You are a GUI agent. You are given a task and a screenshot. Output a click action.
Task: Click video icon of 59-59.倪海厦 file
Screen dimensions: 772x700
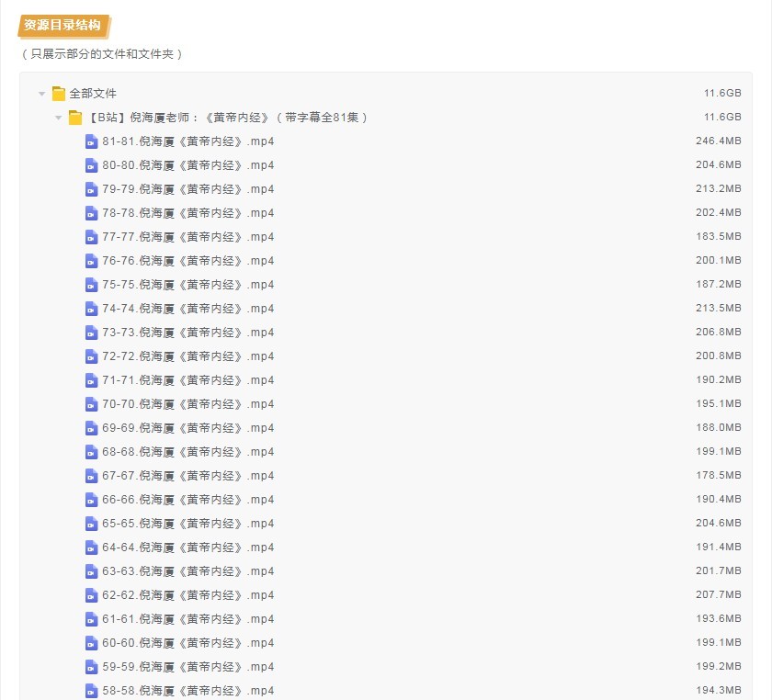(x=92, y=667)
